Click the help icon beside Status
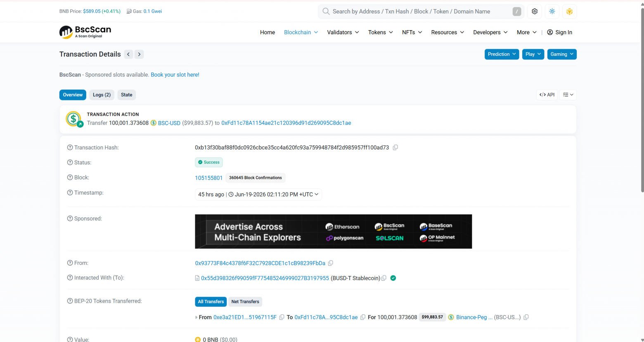Viewport: 644px width, 342px height. [70, 162]
